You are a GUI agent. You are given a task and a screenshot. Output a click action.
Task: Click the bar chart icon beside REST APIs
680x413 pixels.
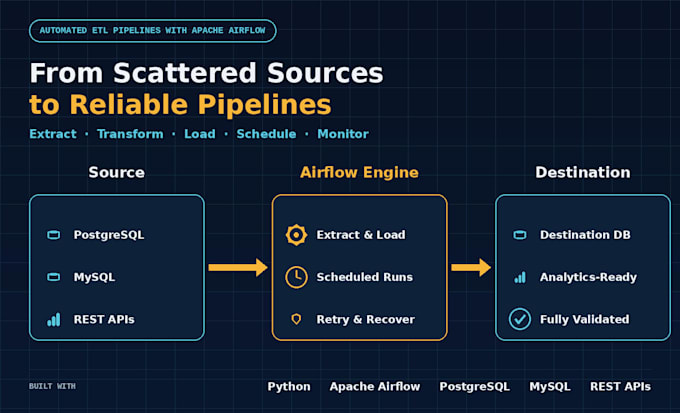point(54,320)
